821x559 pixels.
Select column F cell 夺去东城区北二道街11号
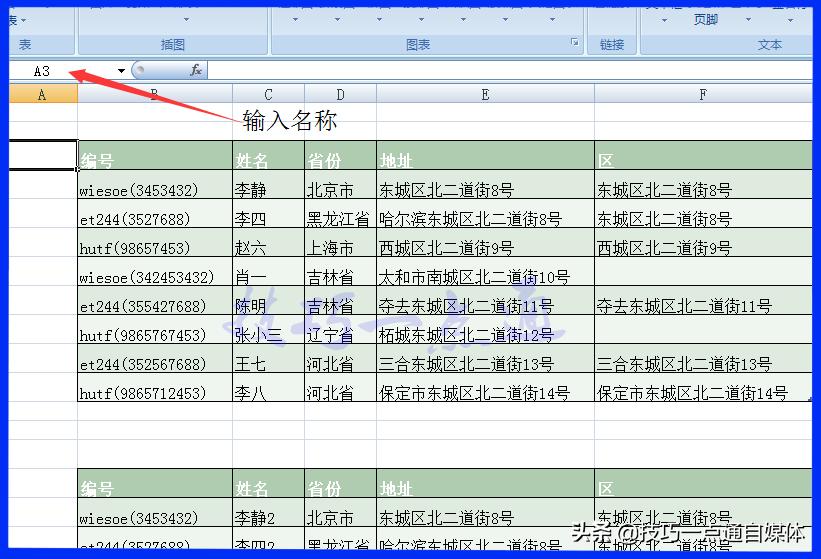coord(703,300)
